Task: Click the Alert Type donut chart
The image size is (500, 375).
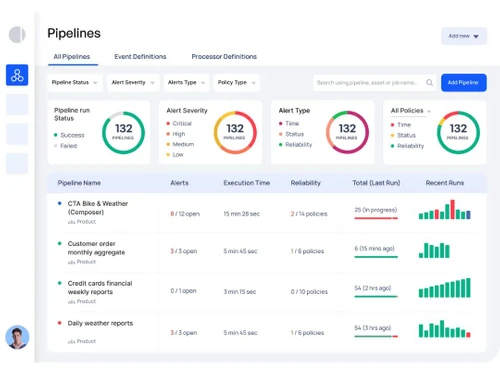Action: tap(347, 132)
